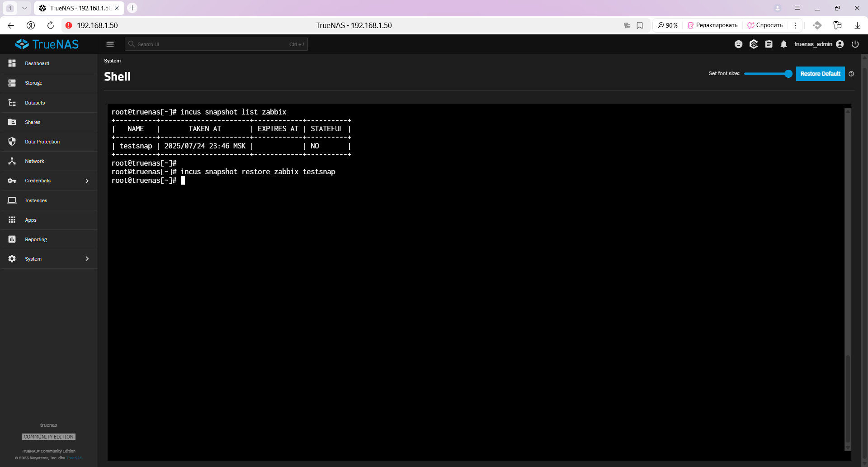Open the Data Protection shield icon

12,142
